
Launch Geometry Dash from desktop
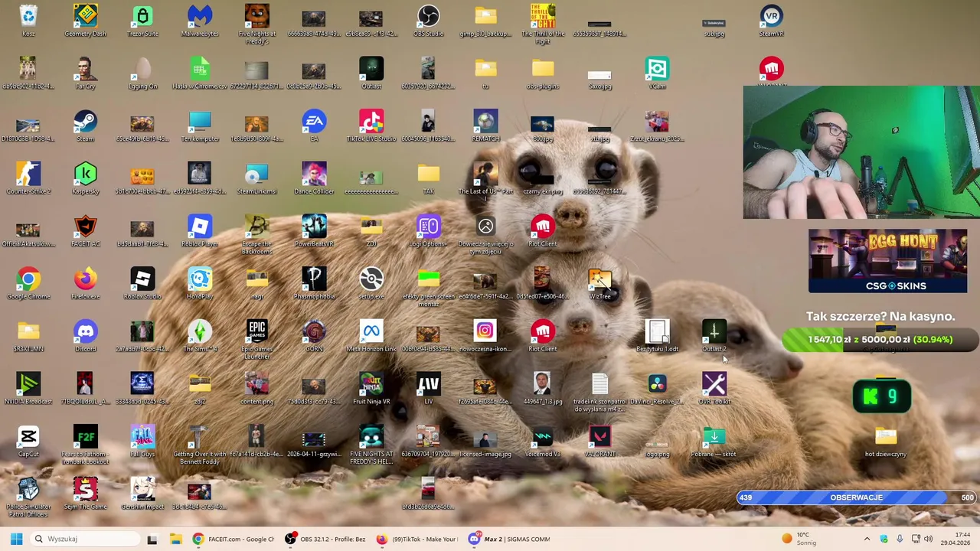[x=85, y=17]
